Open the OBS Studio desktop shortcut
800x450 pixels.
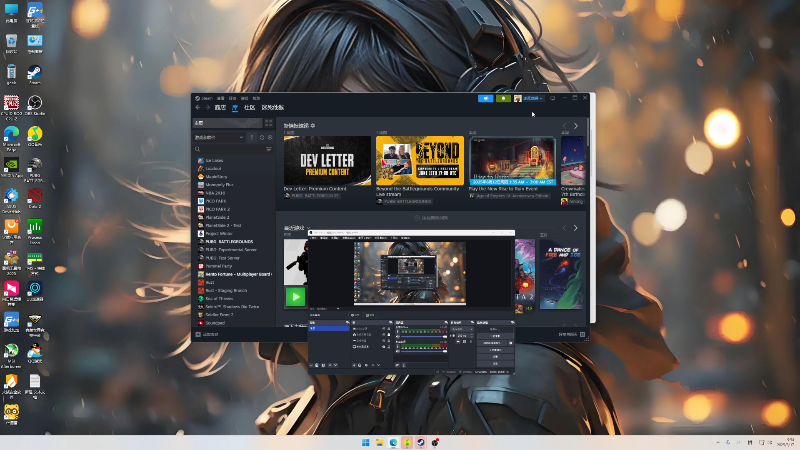point(35,106)
